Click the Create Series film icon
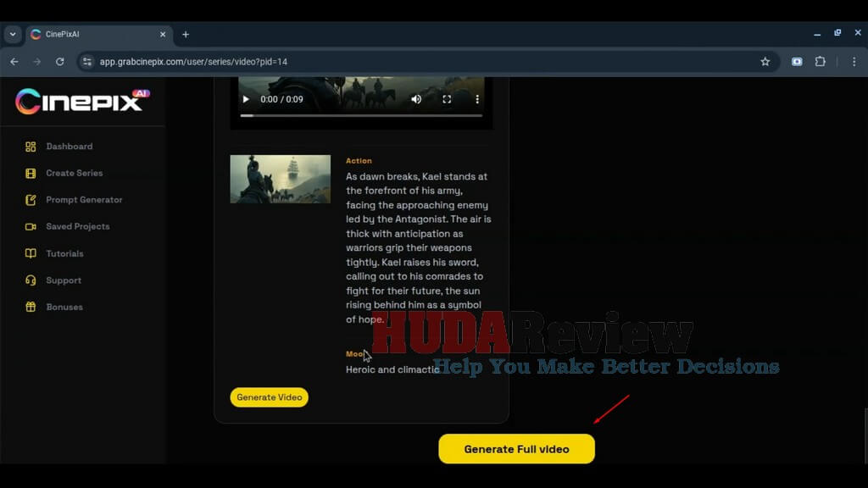The image size is (868, 488). coord(31,173)
